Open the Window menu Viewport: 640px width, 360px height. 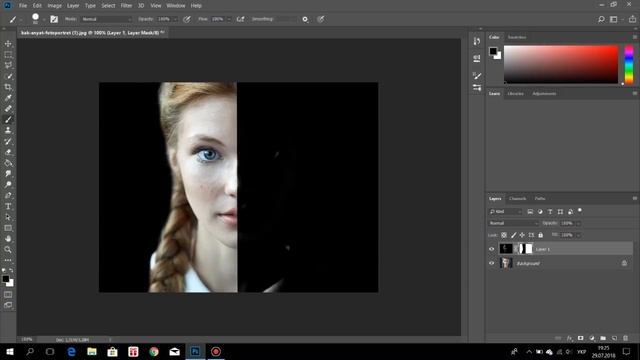pyautogui.click(x=176, y=6)
